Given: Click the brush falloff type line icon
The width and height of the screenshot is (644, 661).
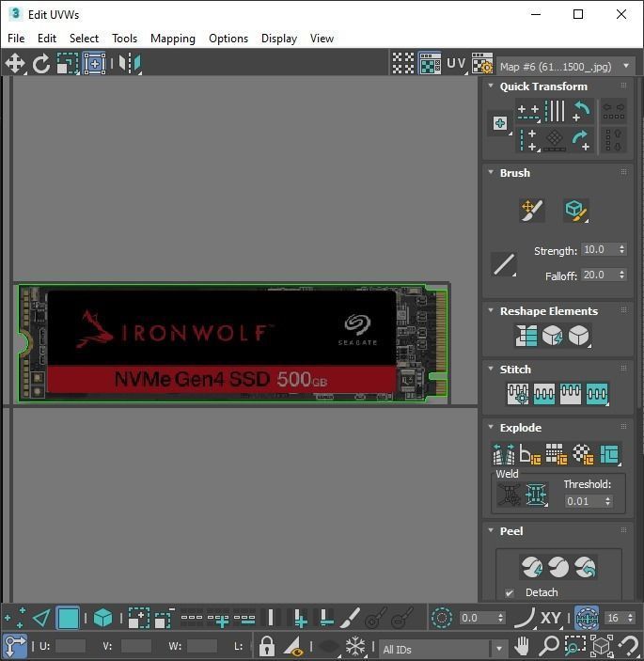Looking at the screenshot, I should point(504,264).
